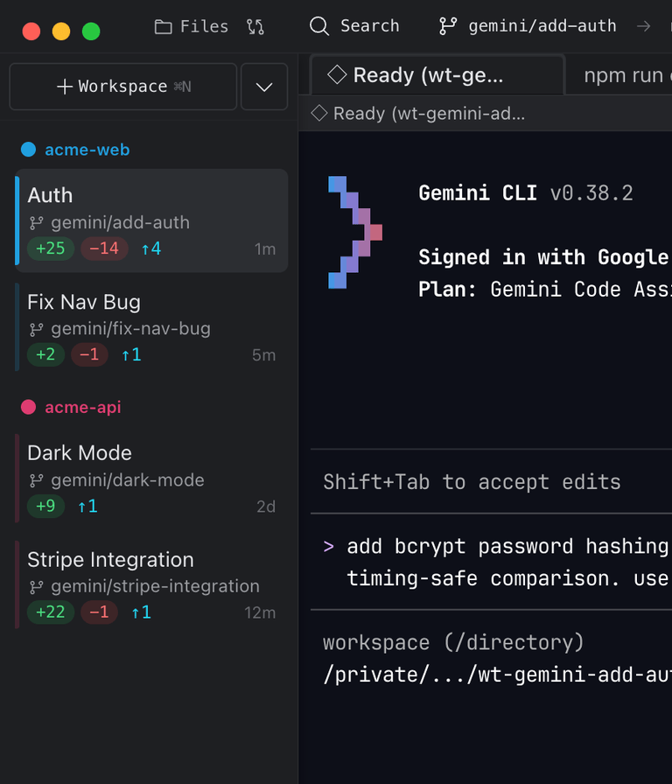
Task: Expand the dropdown beside the Workspace button
Action: [x=264, y=87]
